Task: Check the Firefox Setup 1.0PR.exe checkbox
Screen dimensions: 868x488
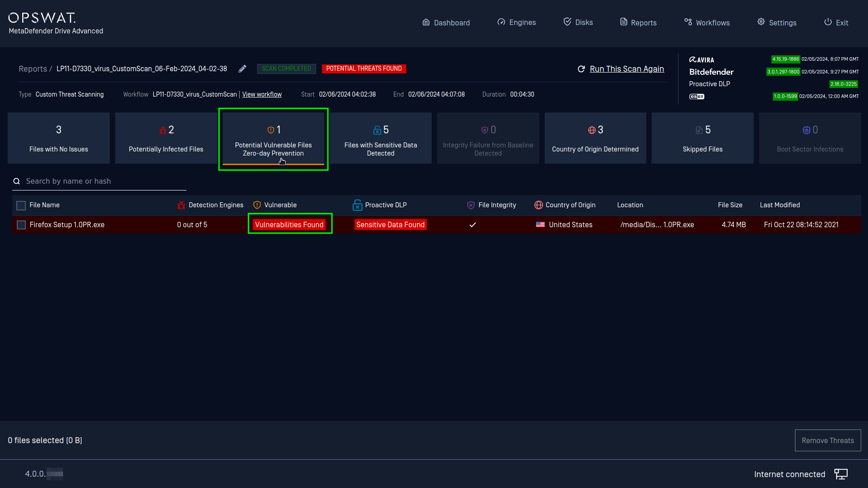Action: pyautogui.click(x=21, y=225)
